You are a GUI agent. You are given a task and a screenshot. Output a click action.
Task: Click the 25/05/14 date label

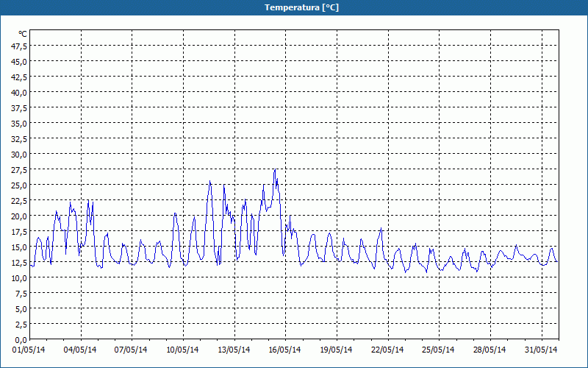438,350
